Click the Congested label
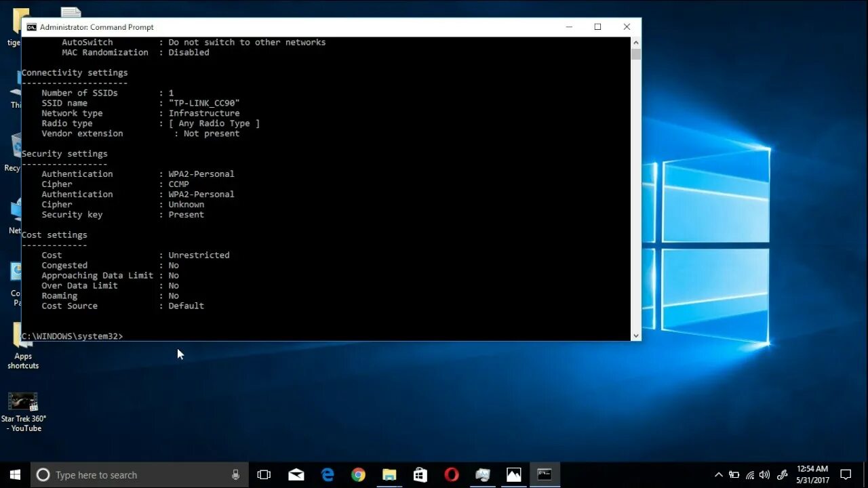Viewport: 868px width, 488px height. click(x=64, y=266)
